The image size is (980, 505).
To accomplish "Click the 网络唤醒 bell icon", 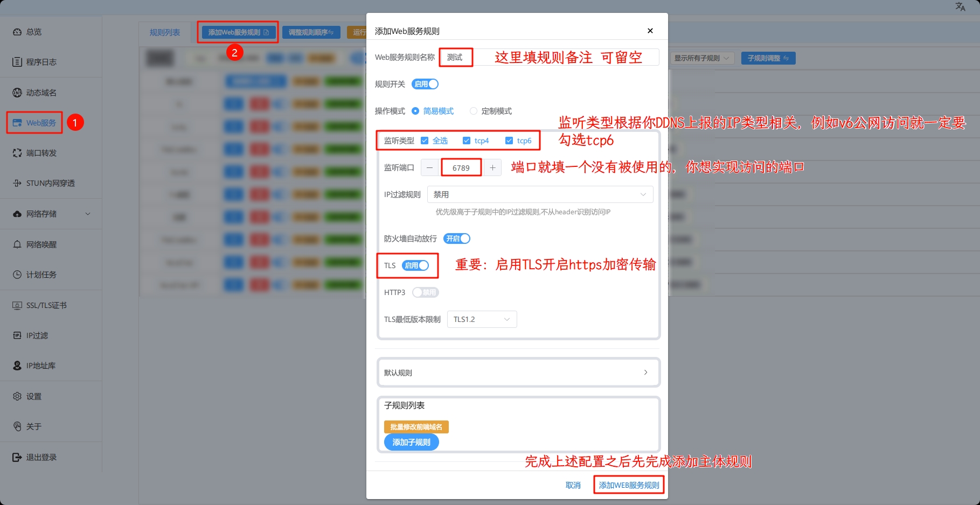I will (17, 244).
